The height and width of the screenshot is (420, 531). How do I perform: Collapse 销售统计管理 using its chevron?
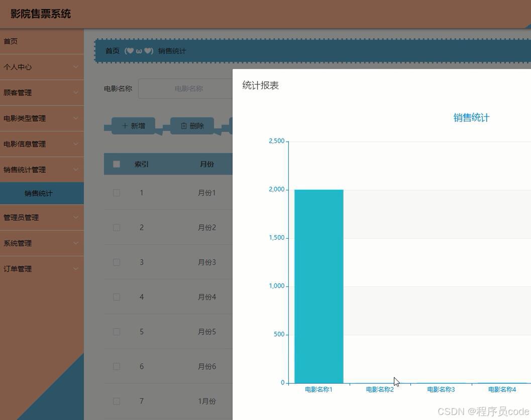76,170
